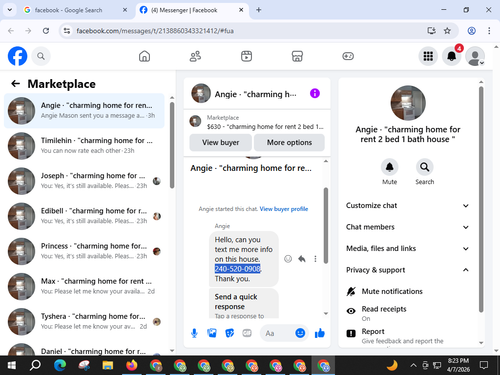
Task: Open the tab search dropdown arrow
Action: coord(10,10)
